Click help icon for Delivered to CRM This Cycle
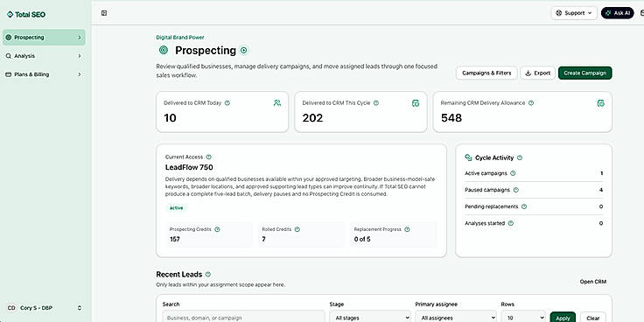 376,103
